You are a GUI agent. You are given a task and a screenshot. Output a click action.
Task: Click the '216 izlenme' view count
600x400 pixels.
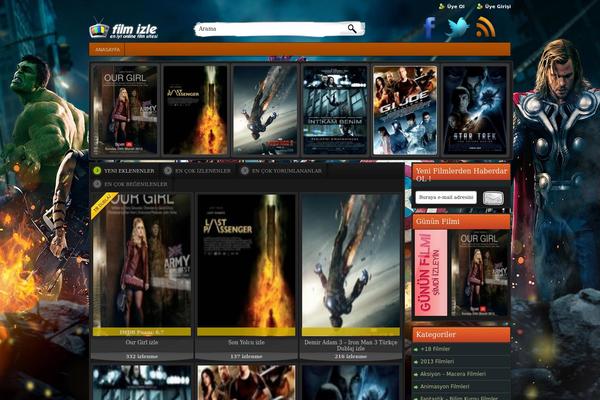click(351, 356)
